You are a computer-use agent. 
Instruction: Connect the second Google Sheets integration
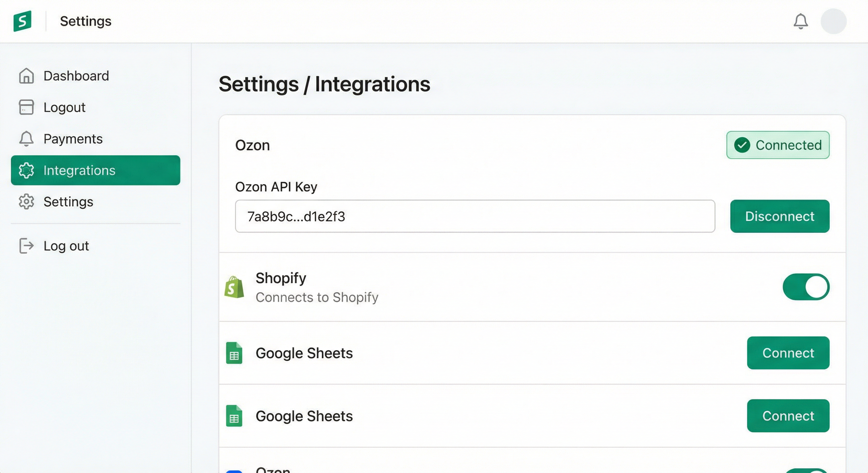coord(788,416)
